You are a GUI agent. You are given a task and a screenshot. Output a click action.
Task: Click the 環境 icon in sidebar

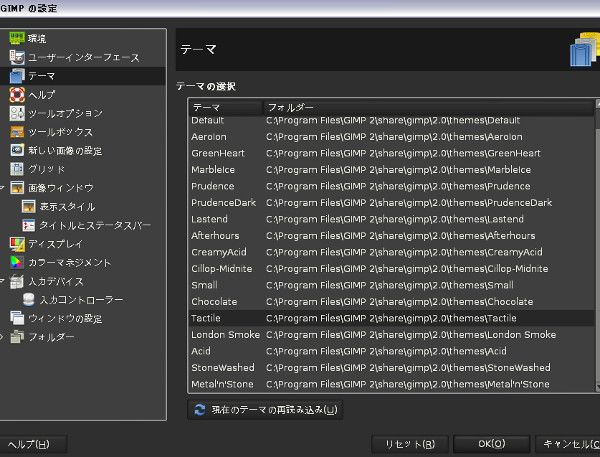17,38
